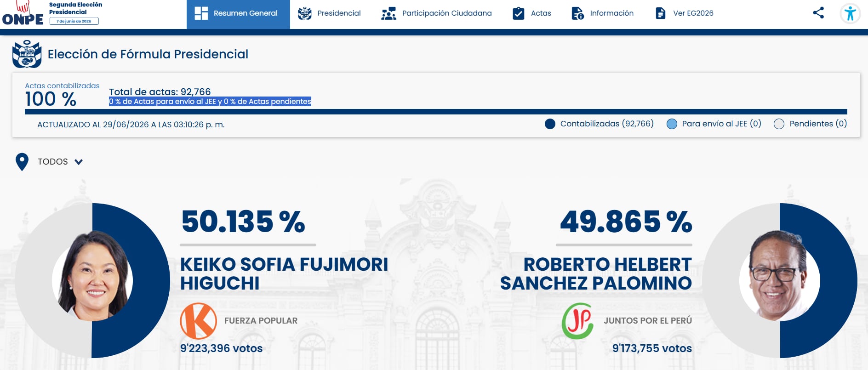Open Participación Ciudadana tab
Image resolution: width=868 pixels, height=370 pixels.
[436, 13]
